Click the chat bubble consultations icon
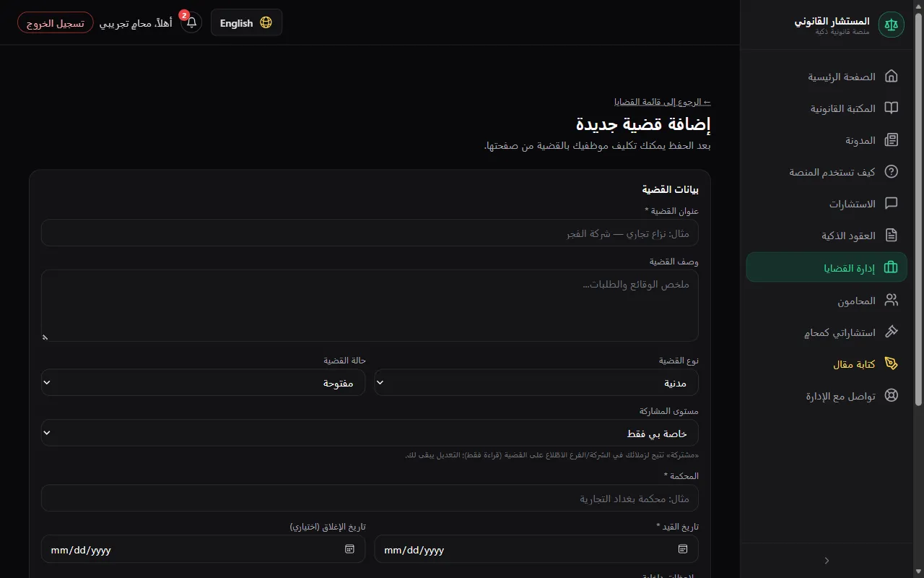This screenshot has height=578, width=924. coord(892,204)
